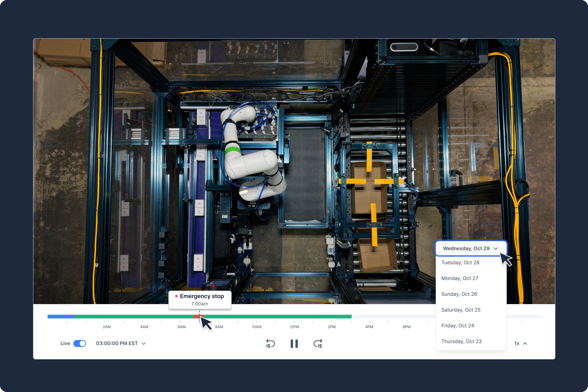The height and width of the screenshot is (392, 588).
Task: Seek to the blue segment at timeline start
Action: pyautogui.click(x=60, y=317)
